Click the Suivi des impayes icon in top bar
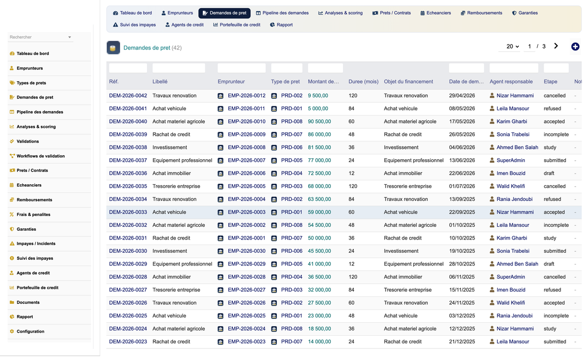This screenshot has height=364, width=588. point(116,24)
